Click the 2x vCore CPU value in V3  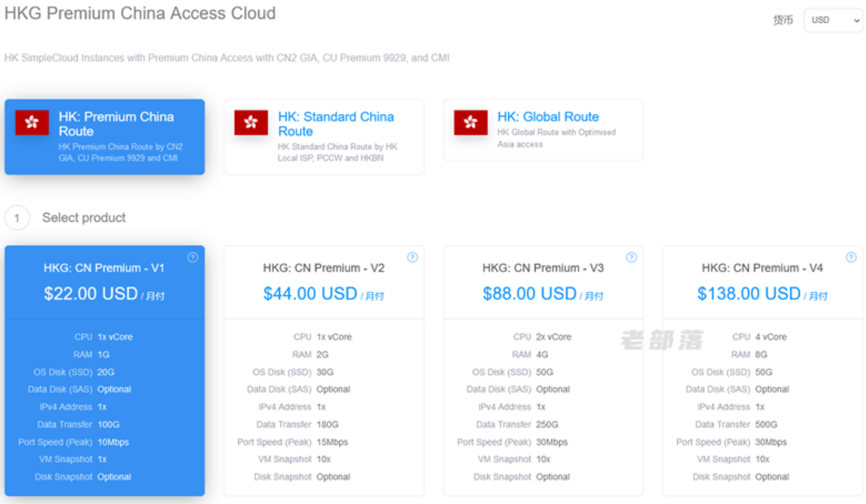click(x=553, y=337)
